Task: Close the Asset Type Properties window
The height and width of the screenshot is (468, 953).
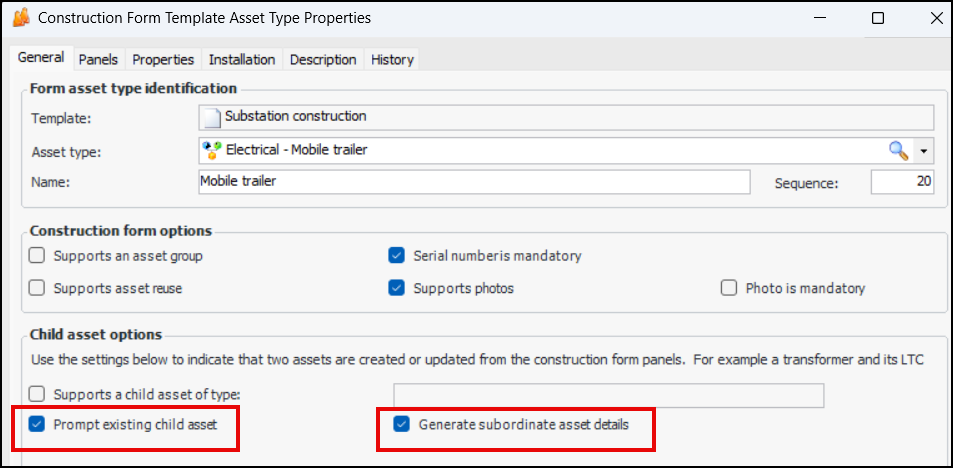Action: coord(931,18)
